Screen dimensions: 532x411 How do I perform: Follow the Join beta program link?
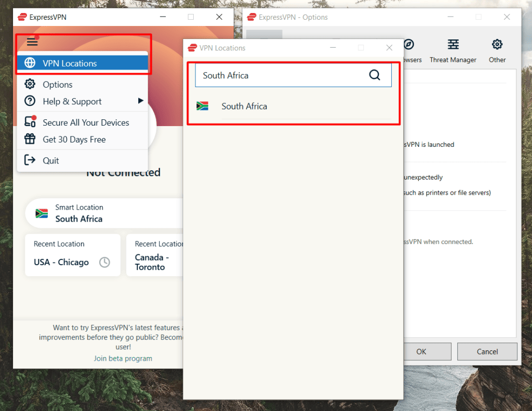[x=123, y=358]
